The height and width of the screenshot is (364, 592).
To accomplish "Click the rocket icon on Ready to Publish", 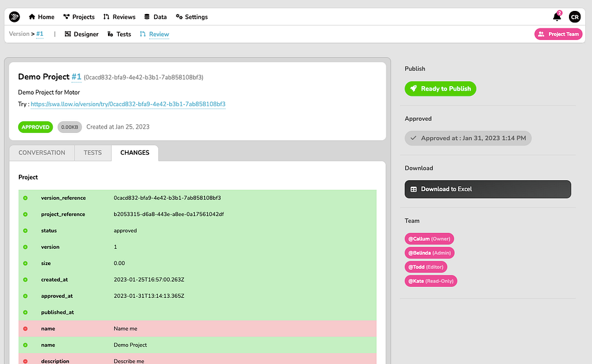I will click(414, 89).
